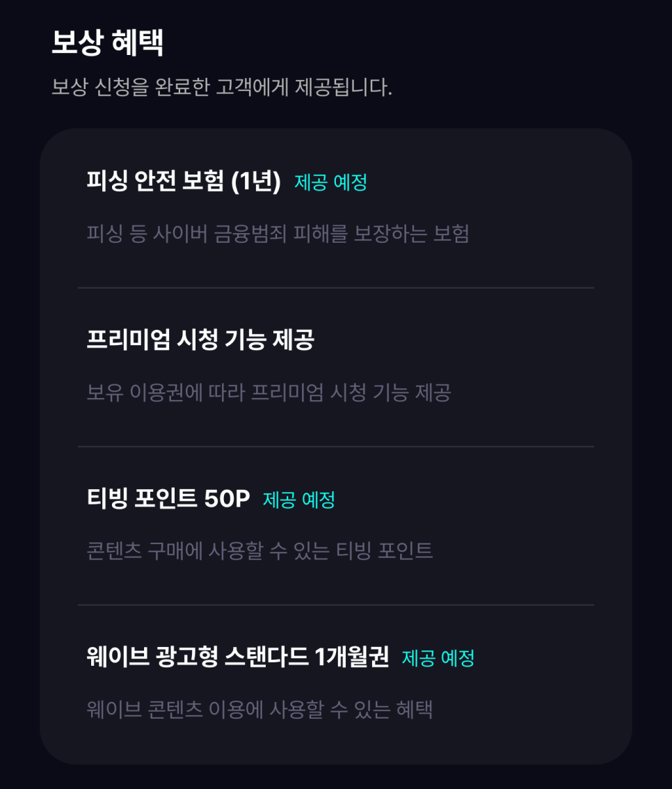Image resolution: width=672 pixels, height=789 pixels.
Task: Click 제공 예정 badge beside 티빙 포인트 50P
Action: point(298,500)
